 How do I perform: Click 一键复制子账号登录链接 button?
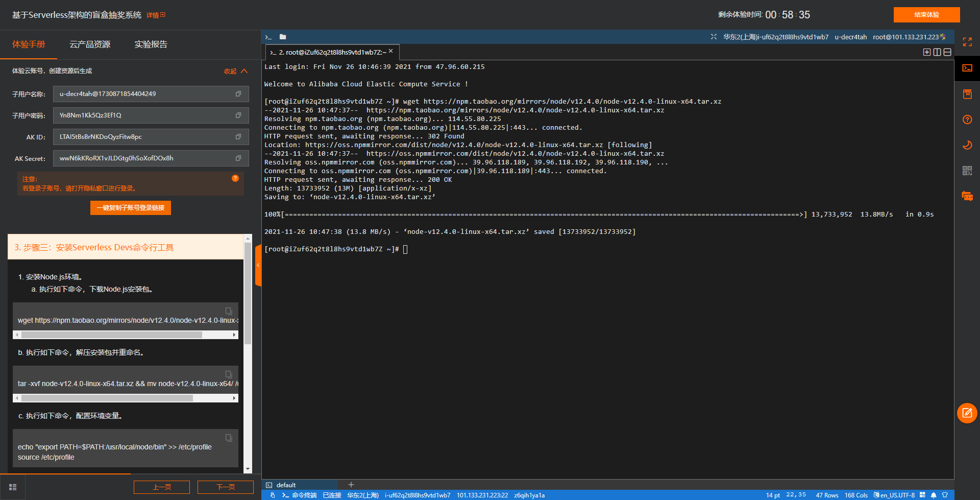pos(131,208)
